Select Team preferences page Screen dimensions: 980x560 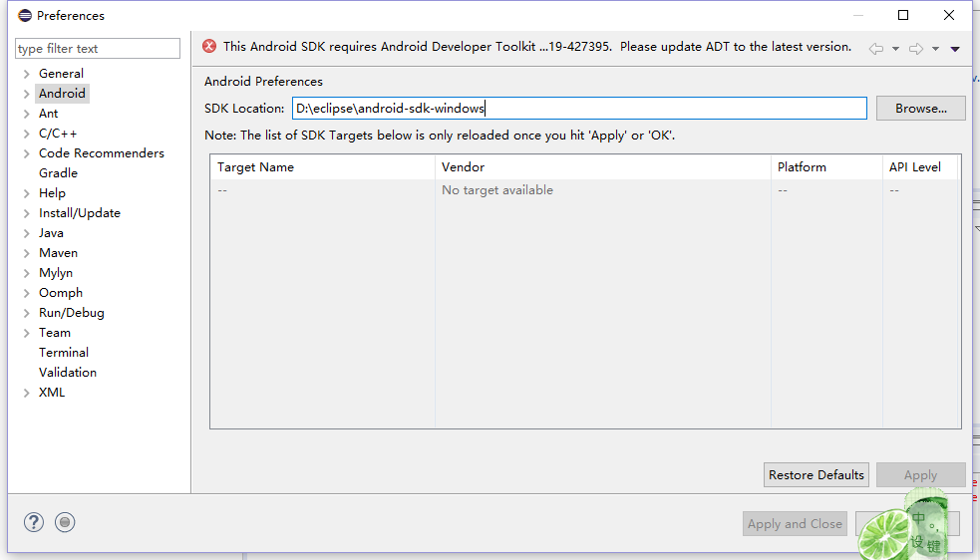55,333
